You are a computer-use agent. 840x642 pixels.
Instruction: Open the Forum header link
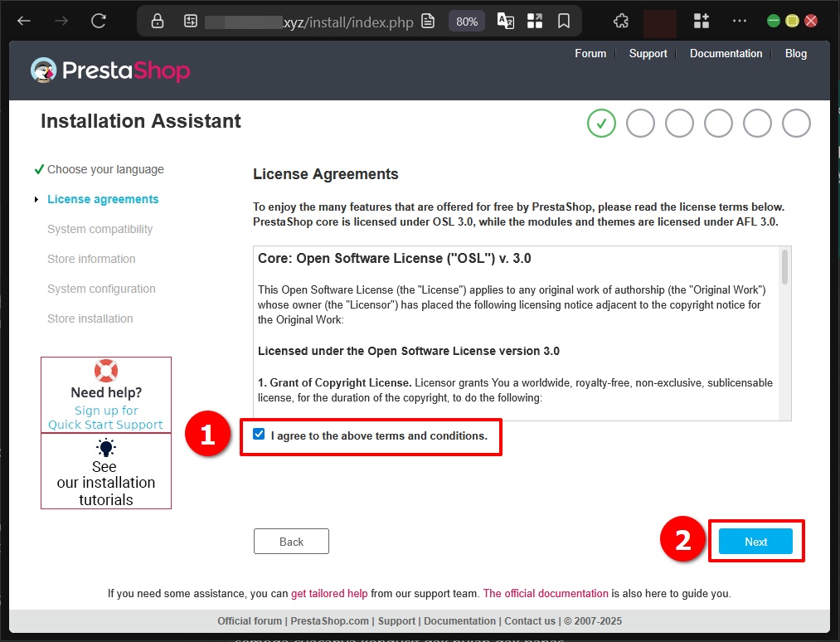click(x=590, y=53)
